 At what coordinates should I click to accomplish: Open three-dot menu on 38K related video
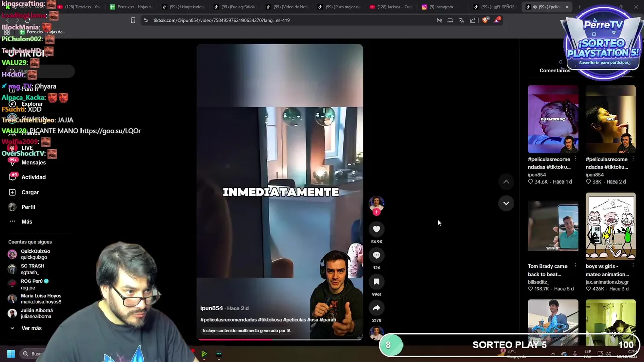633,159
